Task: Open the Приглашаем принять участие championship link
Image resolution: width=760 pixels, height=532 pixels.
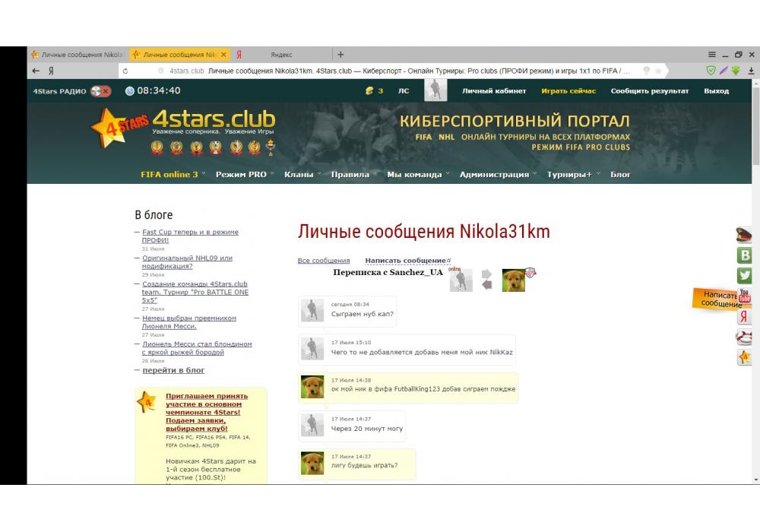Action: pos(207,413)
